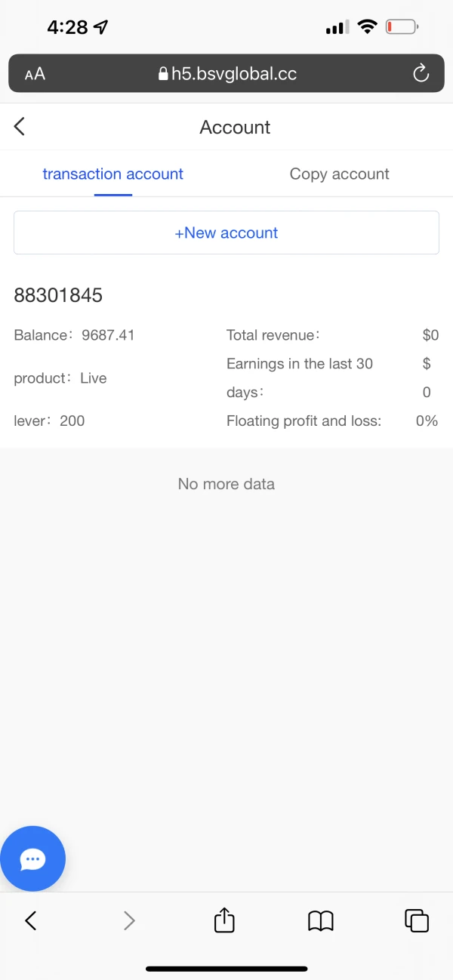Open the Safari share sheet icon

pyautogui.click(x=224, y=920)
